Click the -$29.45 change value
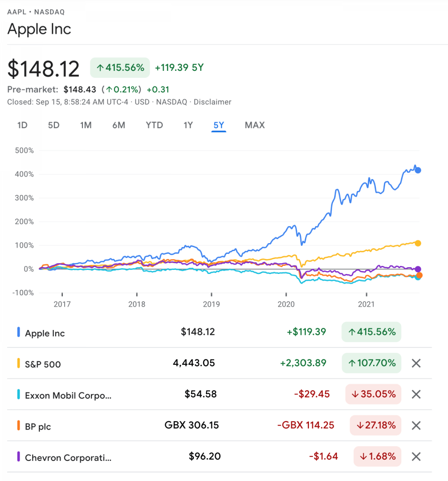 pos(312,394)
